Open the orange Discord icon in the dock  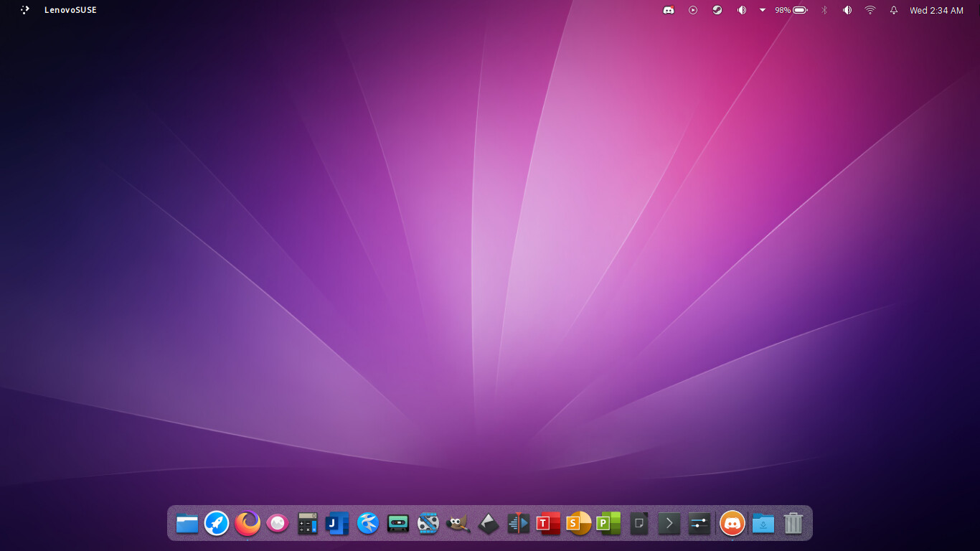point(732,524)
